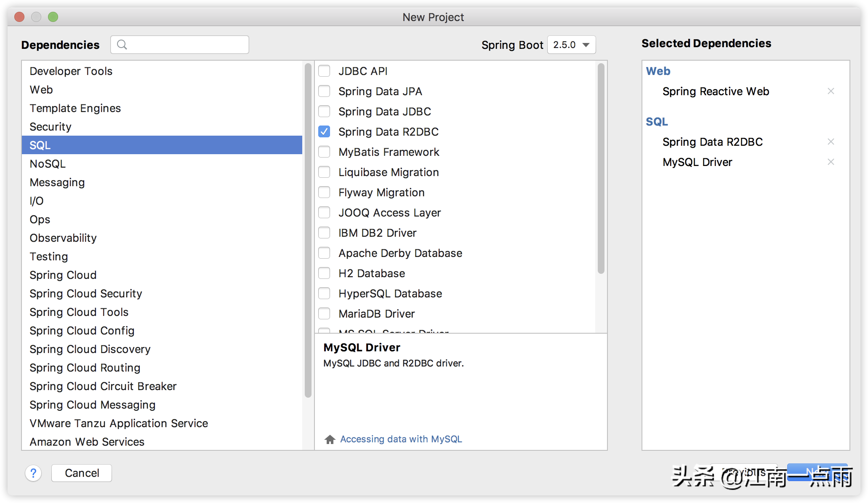Remove Spring Reactive Web from selected dependencies
This screenshot has height=503, width=868.
(x=831, y=91)
